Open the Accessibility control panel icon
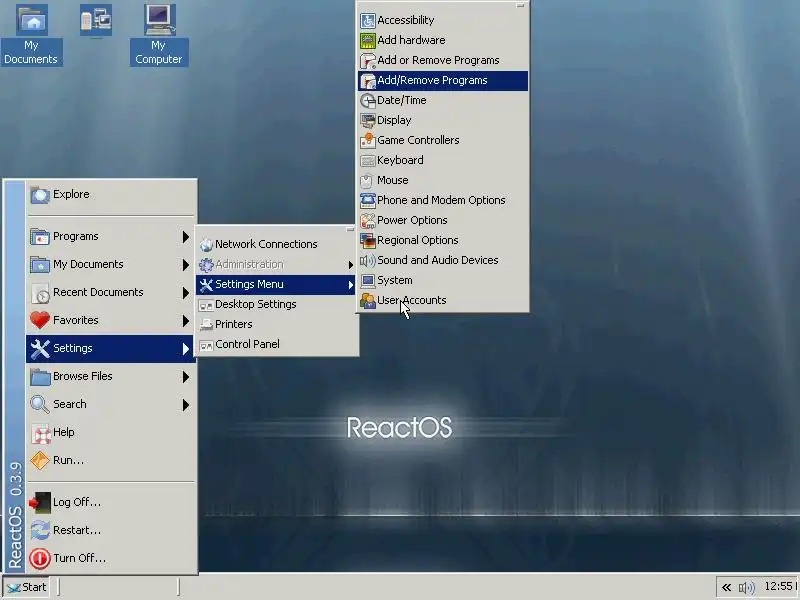 (367, 20)
